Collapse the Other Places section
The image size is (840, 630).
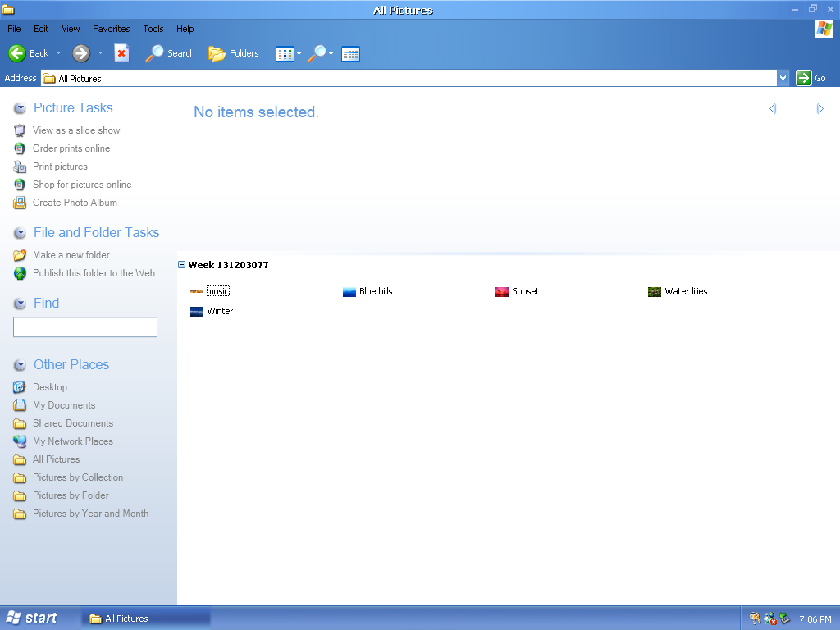point(20,365)
